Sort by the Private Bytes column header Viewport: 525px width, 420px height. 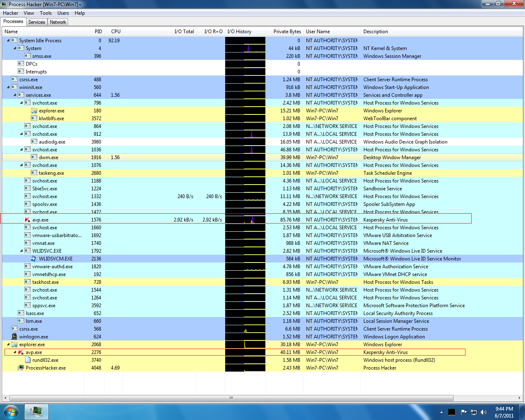[x=284, y=32]
